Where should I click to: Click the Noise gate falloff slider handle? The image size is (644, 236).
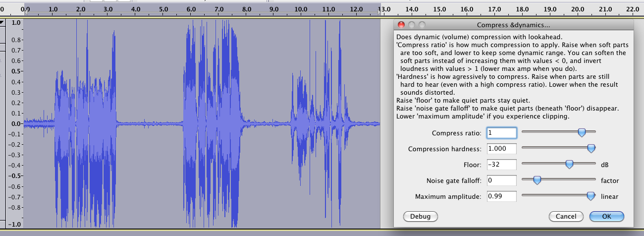point(537,180)
